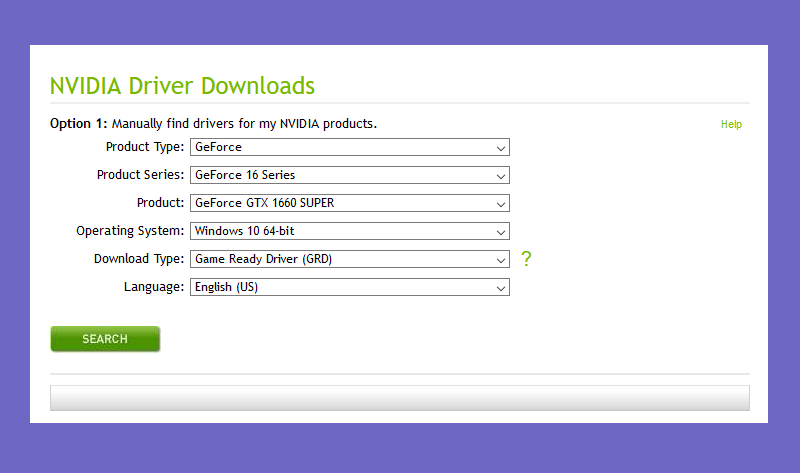Open the Help link

coord(731,125)
